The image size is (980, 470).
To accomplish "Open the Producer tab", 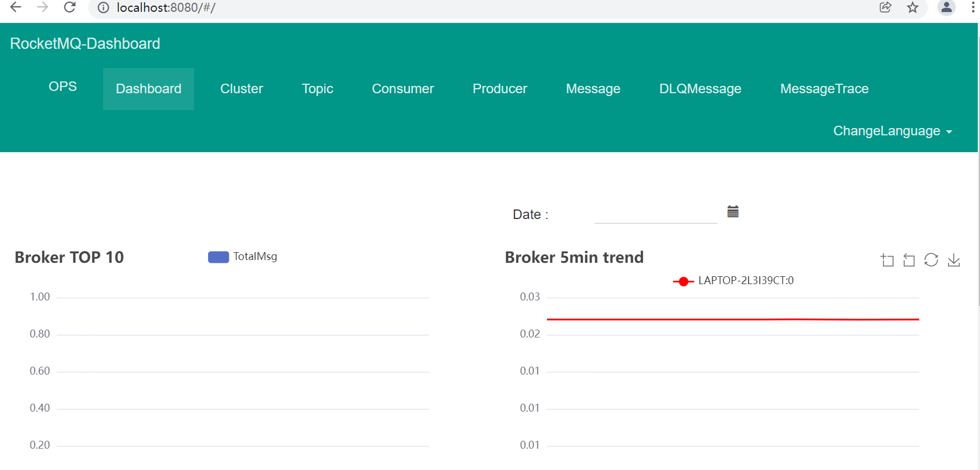I will (x=500, y=89).
